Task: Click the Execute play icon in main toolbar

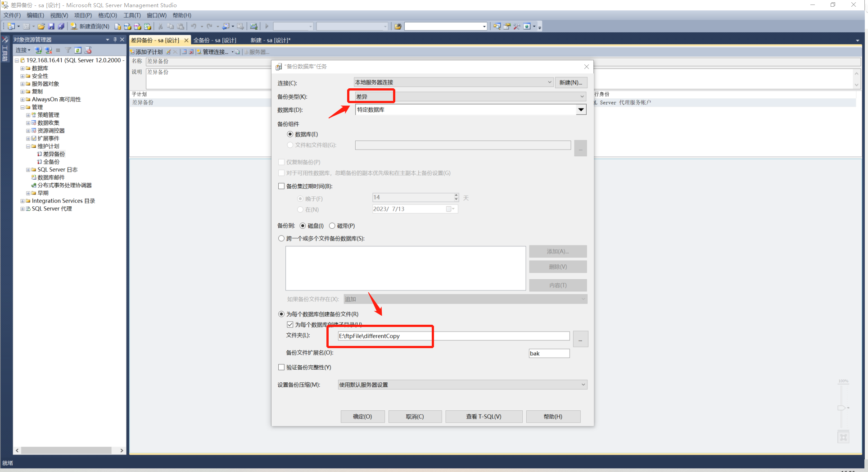Action: pos(267,26)
